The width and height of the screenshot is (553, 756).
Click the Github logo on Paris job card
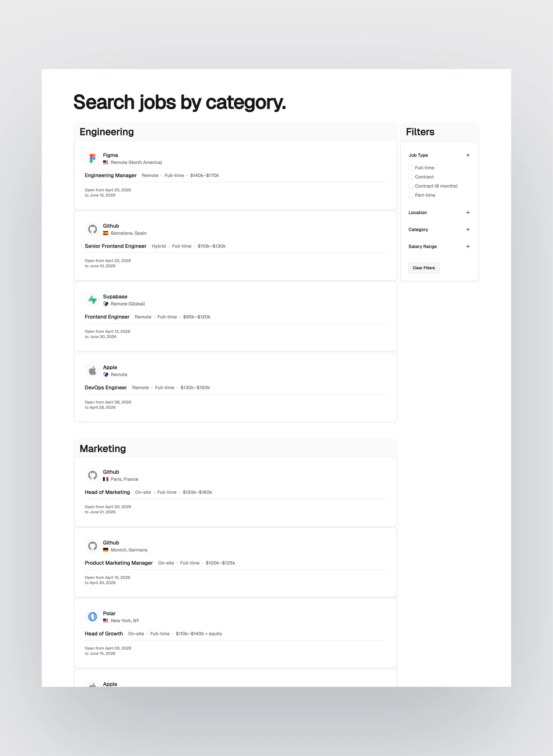(92, 475)
